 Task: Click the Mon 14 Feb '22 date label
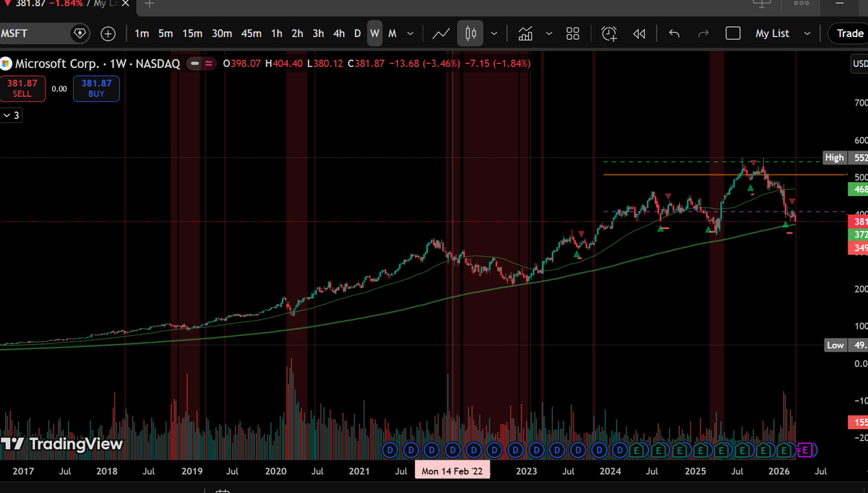point(453,471)
